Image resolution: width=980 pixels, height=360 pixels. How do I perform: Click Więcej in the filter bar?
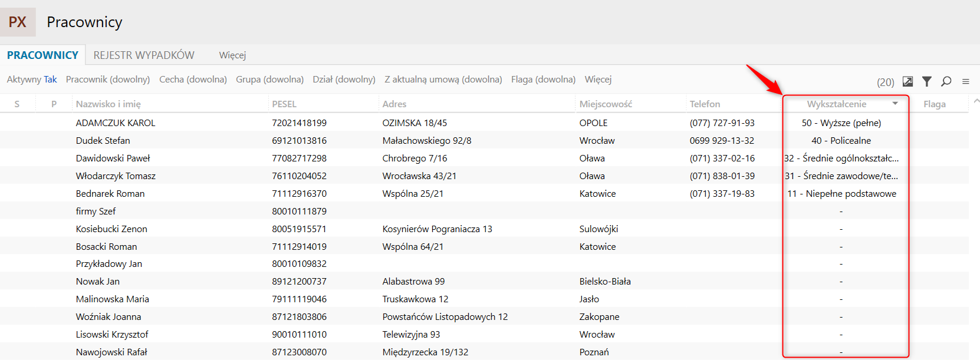pos(598,80)
